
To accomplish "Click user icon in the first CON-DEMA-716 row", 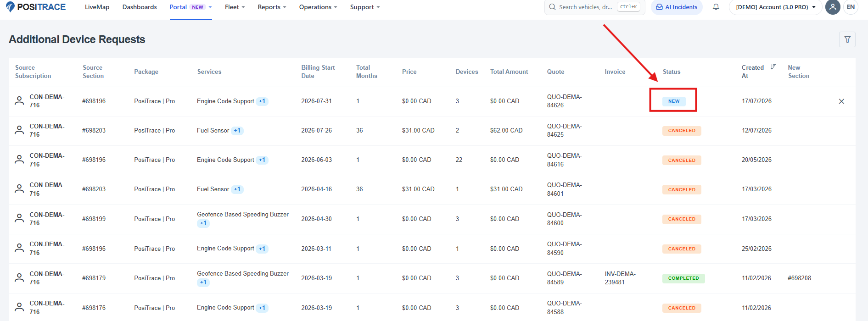I will (x=19, y=101).
